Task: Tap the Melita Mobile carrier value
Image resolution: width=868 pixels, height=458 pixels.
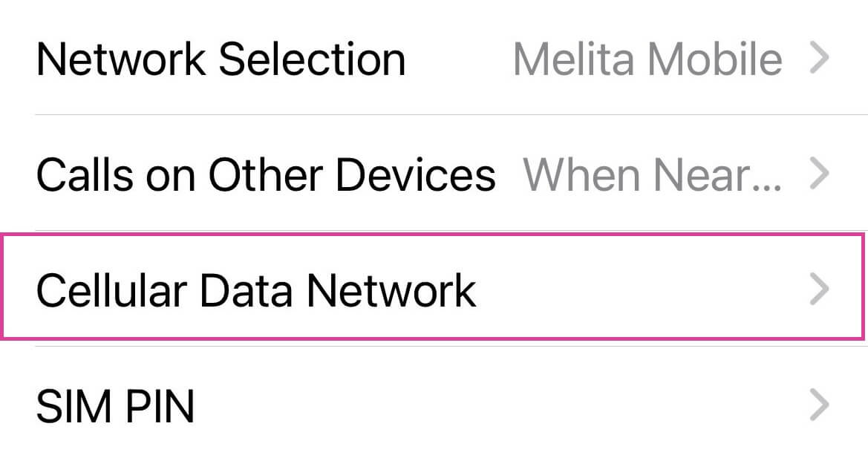Action: click(x=647, y=59)
